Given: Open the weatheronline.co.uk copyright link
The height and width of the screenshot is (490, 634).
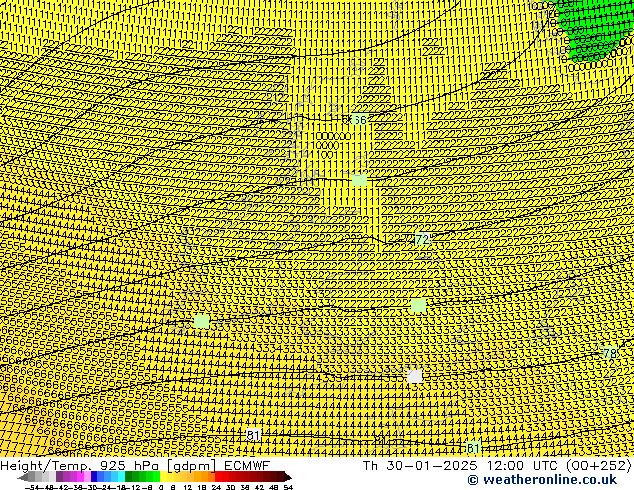Looking at the screenshot, I should [x=542, y=480].
